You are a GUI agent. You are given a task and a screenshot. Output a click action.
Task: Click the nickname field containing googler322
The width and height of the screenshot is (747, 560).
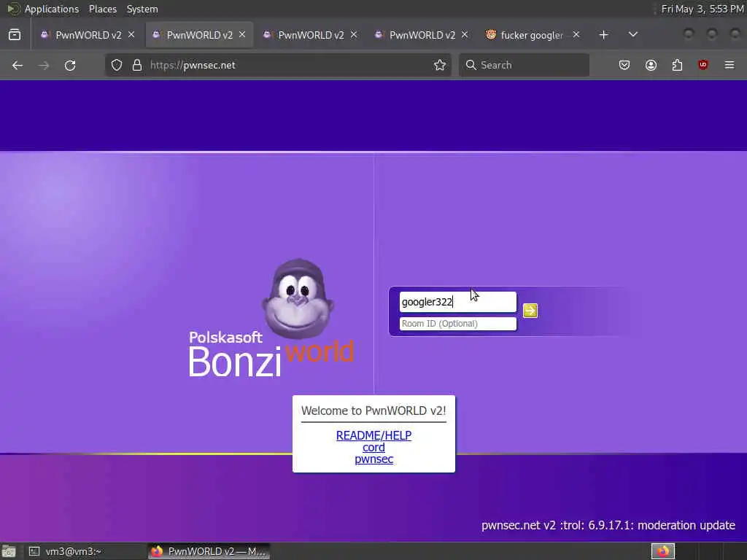(x=458, y=302)
